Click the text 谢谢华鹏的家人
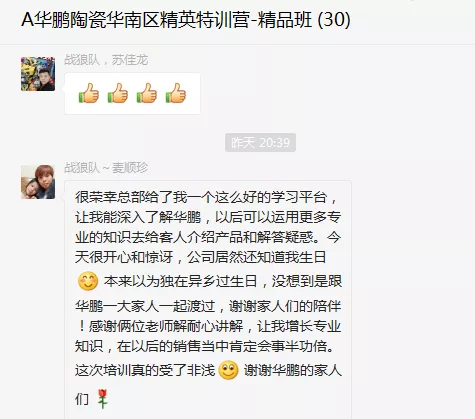The image size is (475, 419). click(x=293, y=370)
